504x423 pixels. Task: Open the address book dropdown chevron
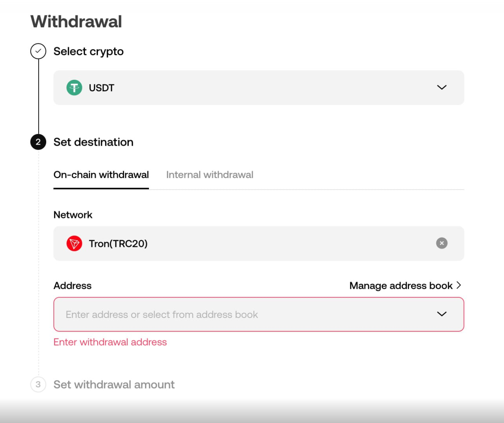coord(442,314)
